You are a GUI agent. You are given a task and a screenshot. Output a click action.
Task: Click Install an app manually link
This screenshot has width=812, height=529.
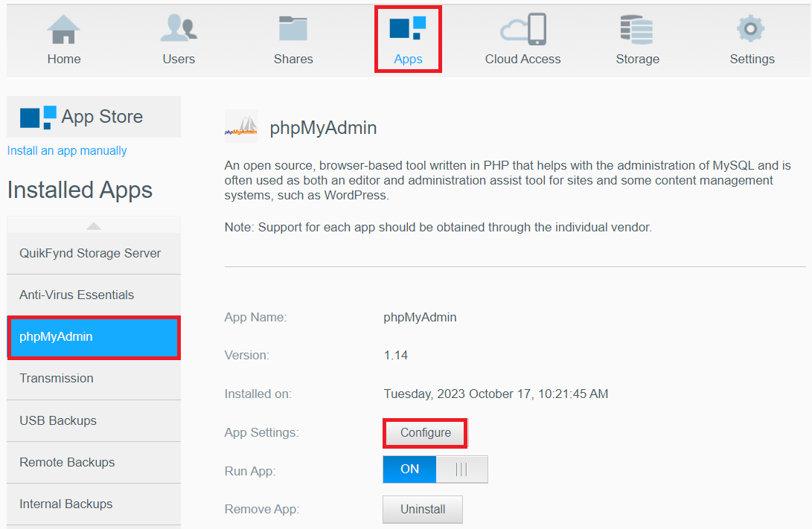(67, 150)
